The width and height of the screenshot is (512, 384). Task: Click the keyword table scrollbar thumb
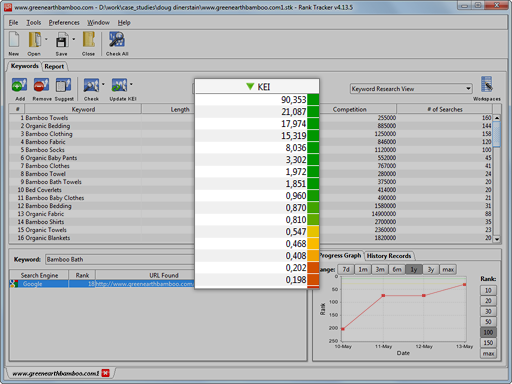point(497,134)
